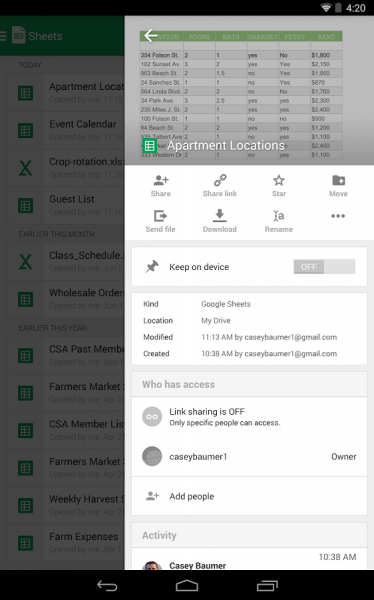Tap the Android home navigation button

(187, 585)
